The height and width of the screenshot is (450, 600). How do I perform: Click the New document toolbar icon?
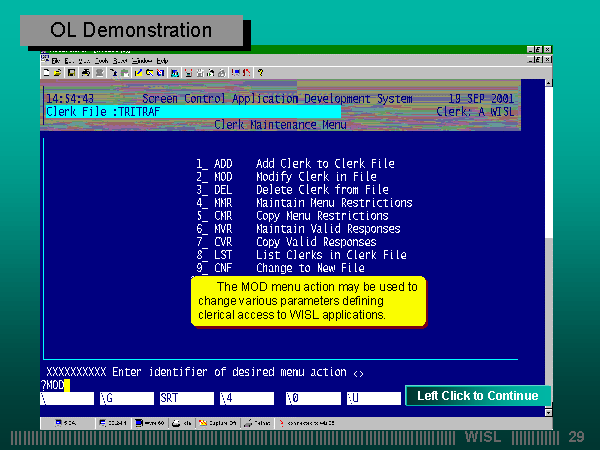[x=46, y=72]
